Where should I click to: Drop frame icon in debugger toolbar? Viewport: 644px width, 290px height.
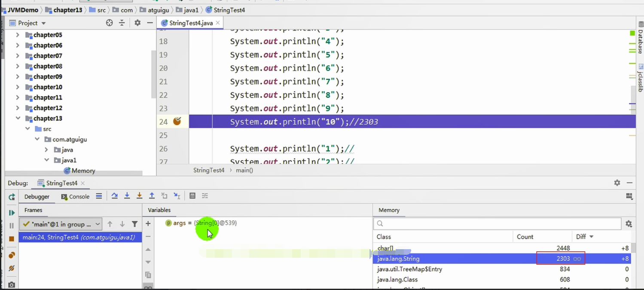click(x=164, y=196)
